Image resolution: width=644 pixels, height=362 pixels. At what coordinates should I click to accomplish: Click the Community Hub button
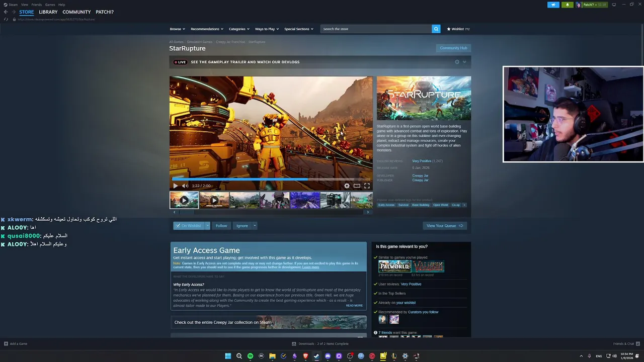(453, 48)
